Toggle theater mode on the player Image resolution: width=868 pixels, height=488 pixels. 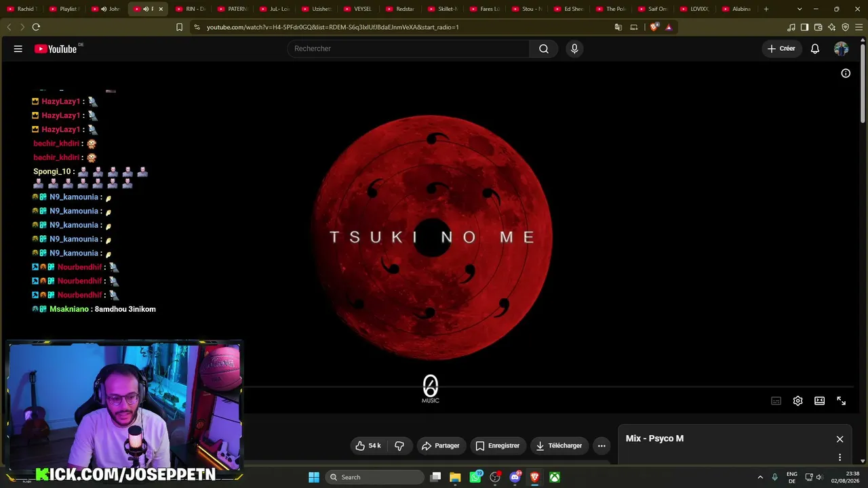click(x=820, y=401)
